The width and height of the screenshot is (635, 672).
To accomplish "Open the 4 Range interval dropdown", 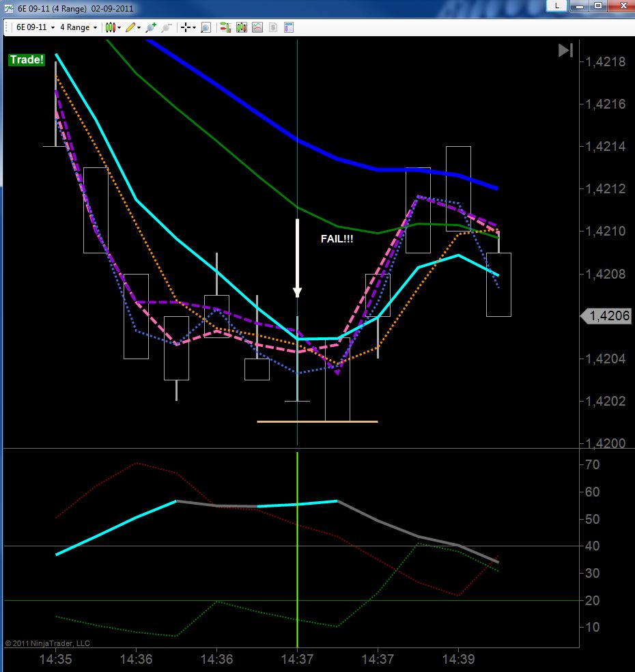I will click(x=79, y=27).
